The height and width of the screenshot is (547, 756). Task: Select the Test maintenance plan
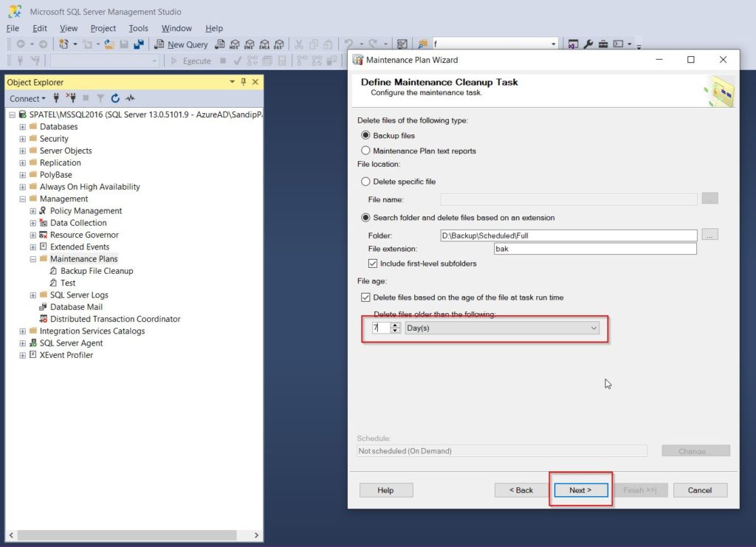[x=67, y=283]
